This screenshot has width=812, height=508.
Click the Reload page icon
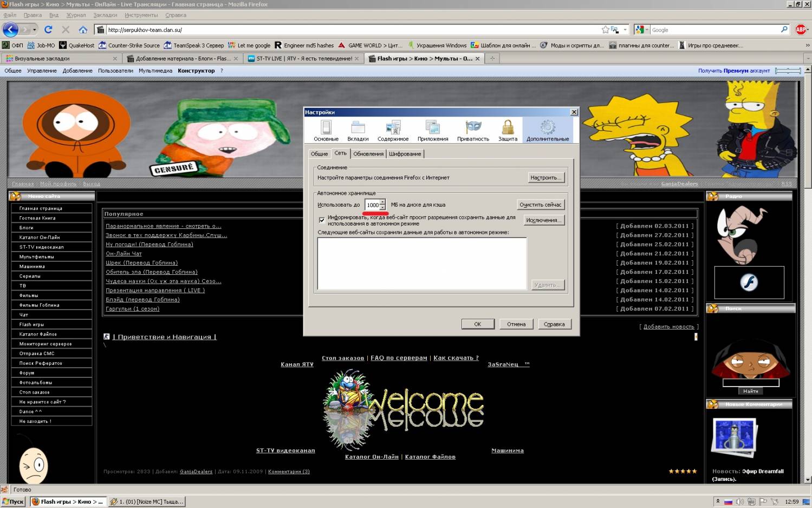[48, 29]
